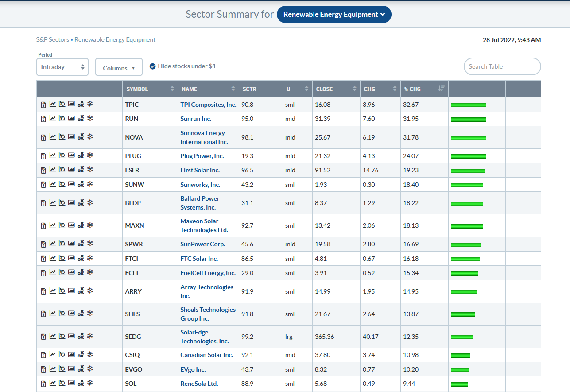
Task: Select the 365.36 close price cell
Action: (335, 337)
